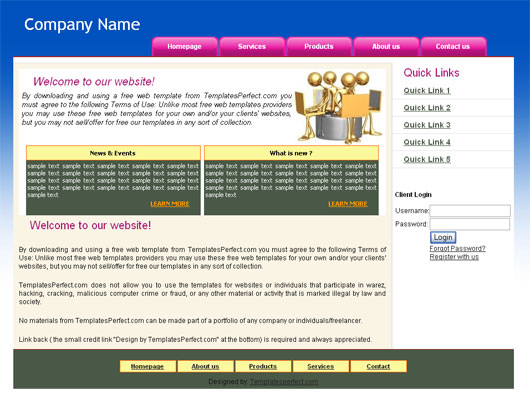Open the footer Products link
The height and width of the screenshot is (394, 530).
click(263, 366)
